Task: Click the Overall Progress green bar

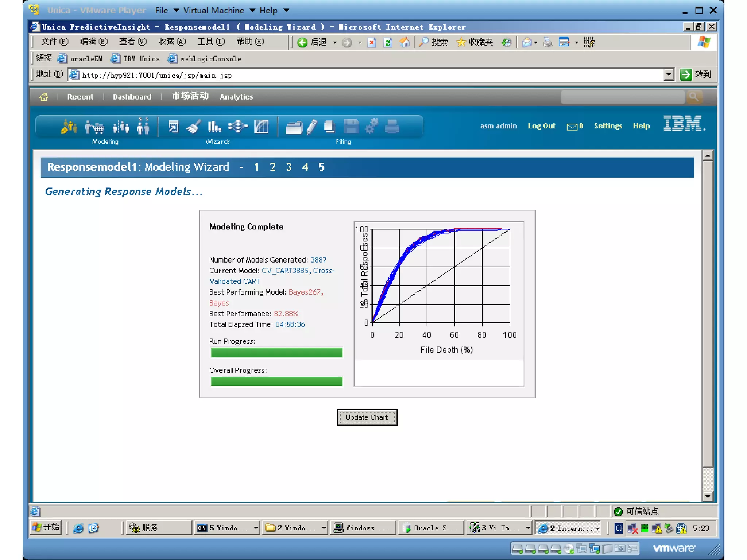Action: click(276, 381)
